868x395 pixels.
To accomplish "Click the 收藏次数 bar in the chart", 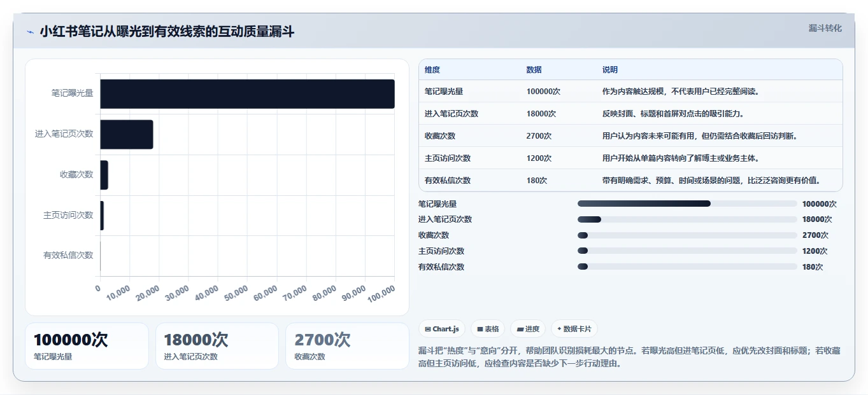I will click(x=104, y=175).
